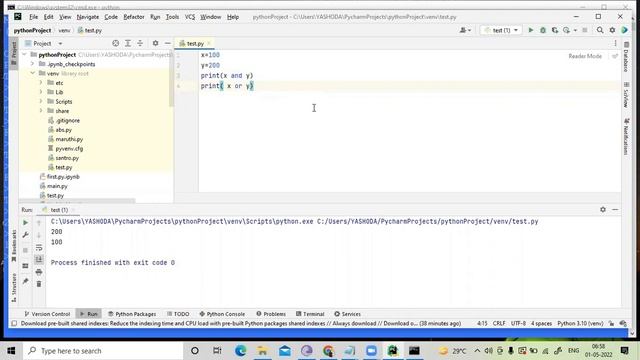Viewport: 640px width, 360px height.
Task: Open wrench settings icon in Run panel
Action: (x=25, y=235)
